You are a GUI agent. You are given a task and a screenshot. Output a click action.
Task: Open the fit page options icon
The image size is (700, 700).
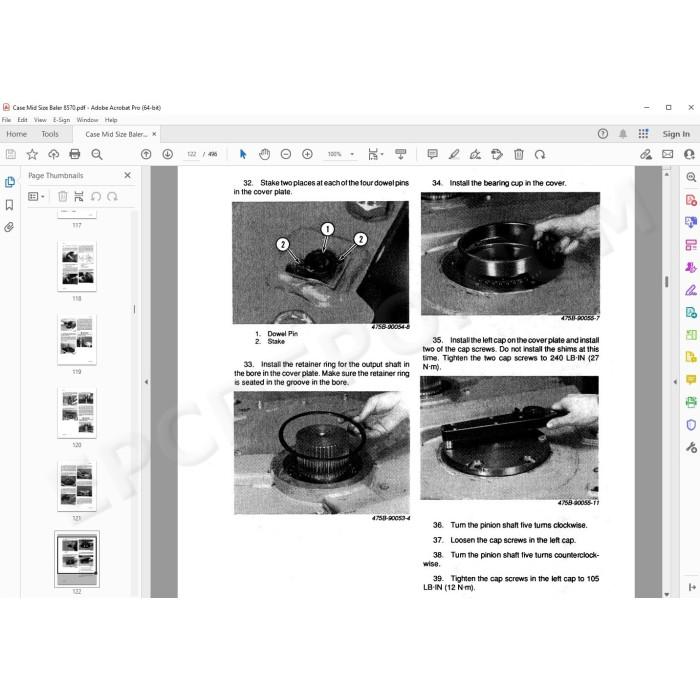click(375, 154)
